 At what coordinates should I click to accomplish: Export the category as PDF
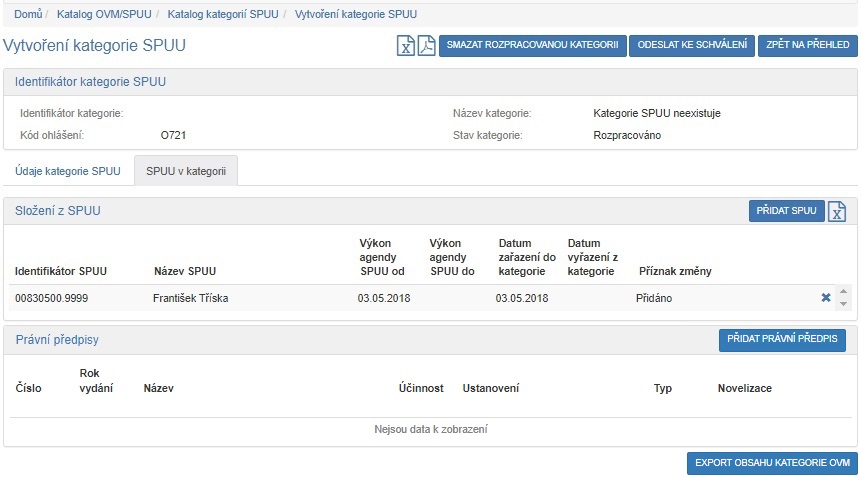click(x=427, y=46)
